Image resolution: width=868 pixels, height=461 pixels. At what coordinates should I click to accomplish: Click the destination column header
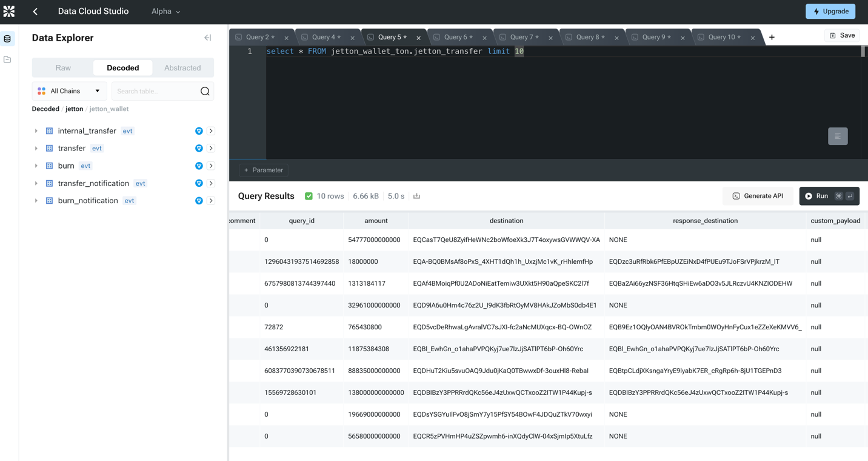click(x=506, y=221)
